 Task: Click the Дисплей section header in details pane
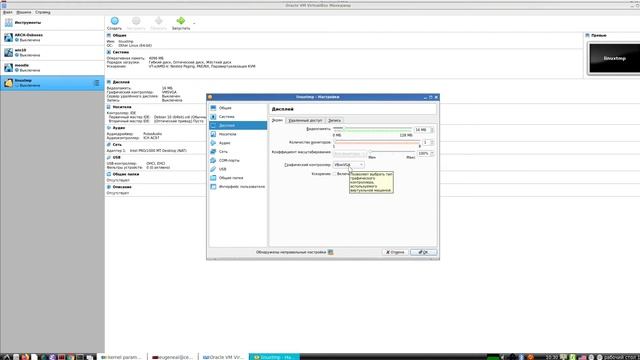(x=121, y=82)
